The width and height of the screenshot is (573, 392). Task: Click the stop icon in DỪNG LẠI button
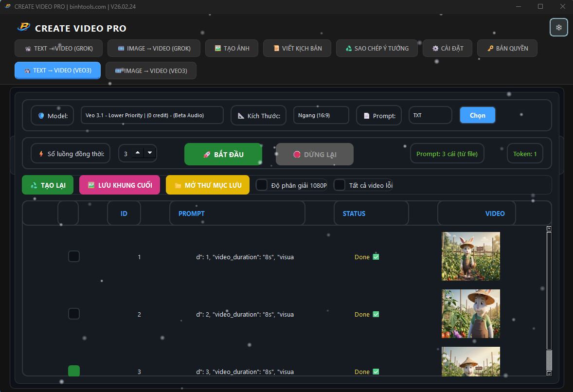point(297,154)
